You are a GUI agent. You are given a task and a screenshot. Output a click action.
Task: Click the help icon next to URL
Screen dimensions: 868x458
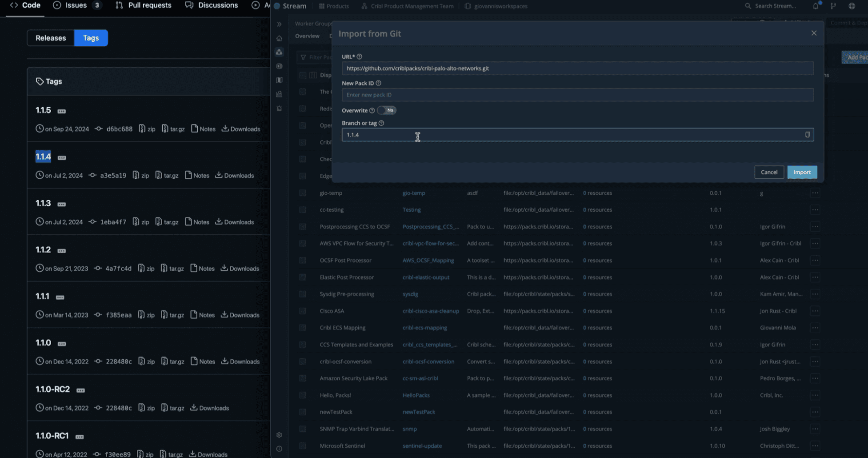click(x=360, y=56)
